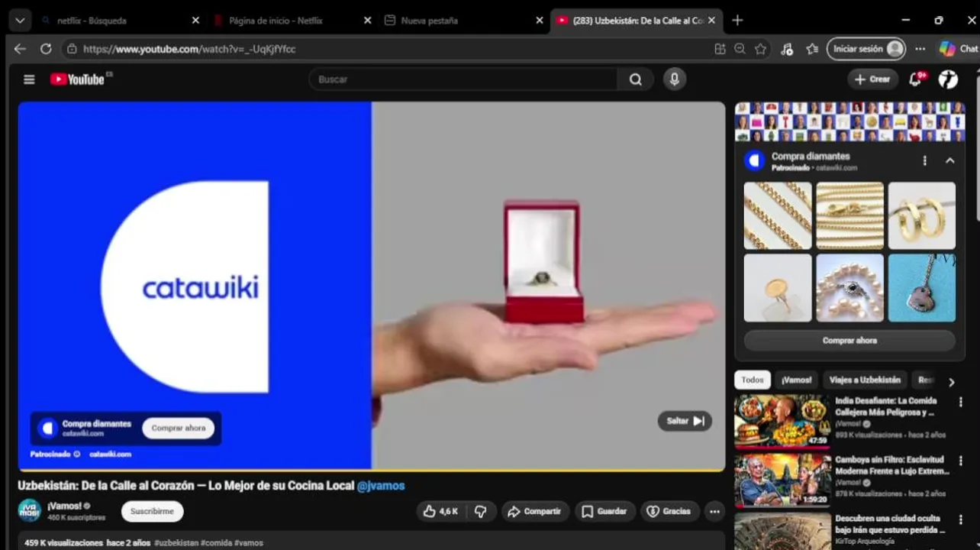Focus the Buscar search field
Image resolution: width=980 pixels, height=550 pixels.
pyautogui.click(x=463, y=79)
